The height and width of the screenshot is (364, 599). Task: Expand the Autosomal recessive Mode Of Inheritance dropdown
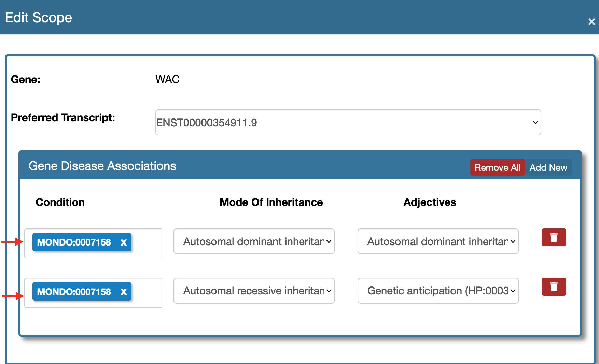click(x=254, y=291)
